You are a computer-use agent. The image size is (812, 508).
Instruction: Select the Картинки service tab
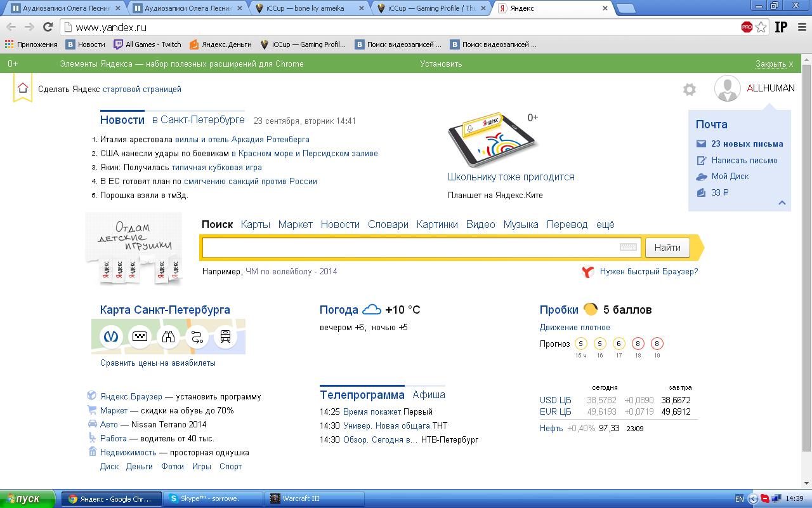point(437,224)
